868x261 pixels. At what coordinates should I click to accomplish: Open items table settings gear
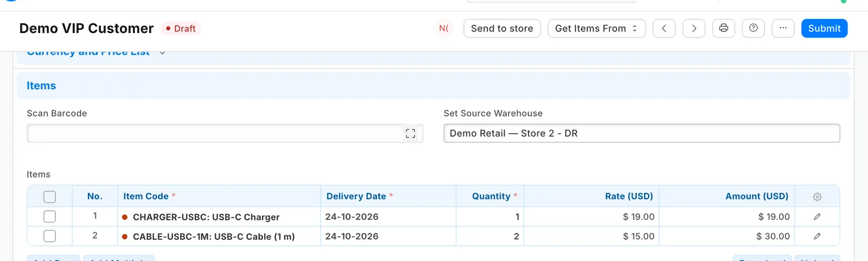[x=817, y=197]
